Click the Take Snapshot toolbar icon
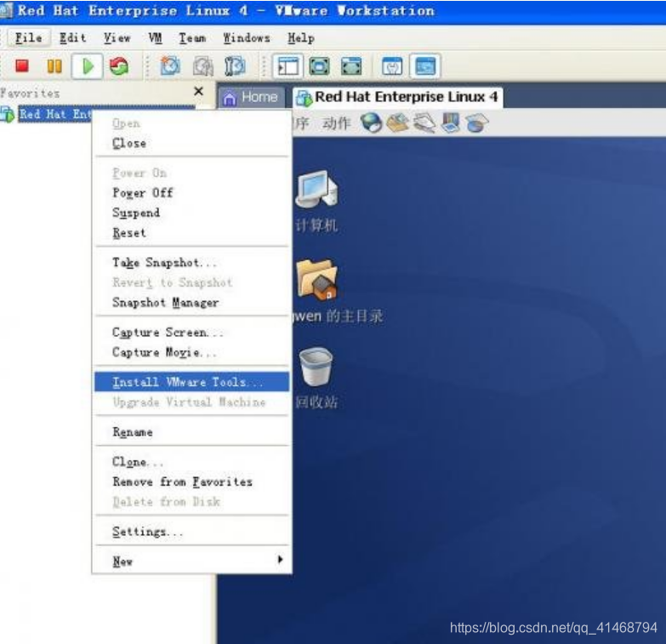This screenshot has width=666, height=644. (170, 66)
